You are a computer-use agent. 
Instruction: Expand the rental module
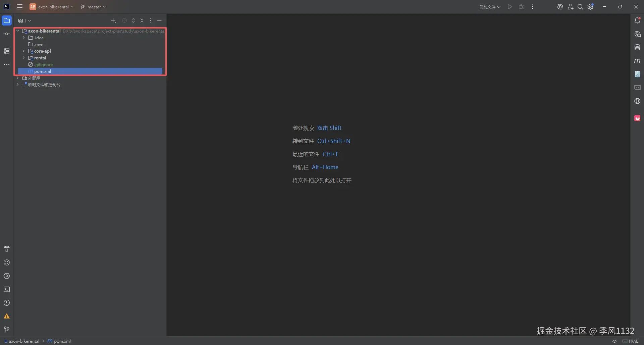(x=23, y=58)
